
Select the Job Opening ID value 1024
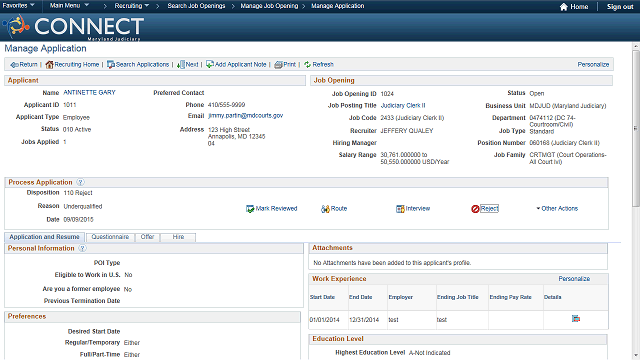click(387, 94)
